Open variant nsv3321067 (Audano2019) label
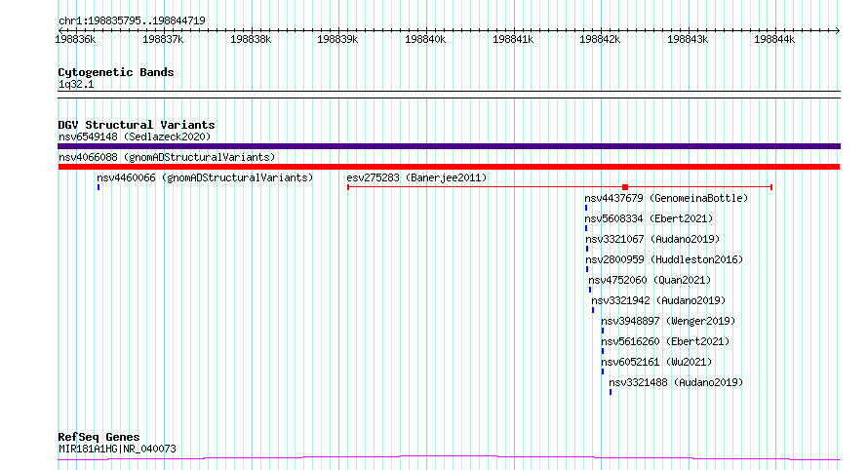This screenshot has height=470, width=868. coord(652,239)
